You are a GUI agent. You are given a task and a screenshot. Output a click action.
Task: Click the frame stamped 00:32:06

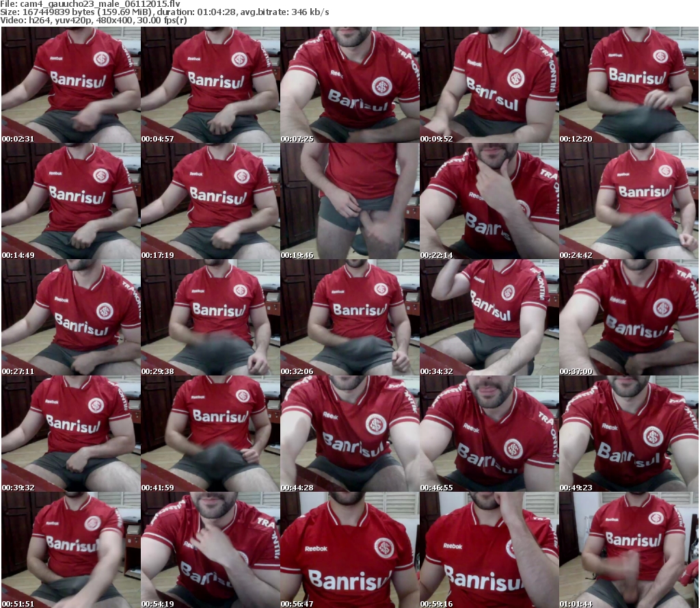[x=350, y=317]
